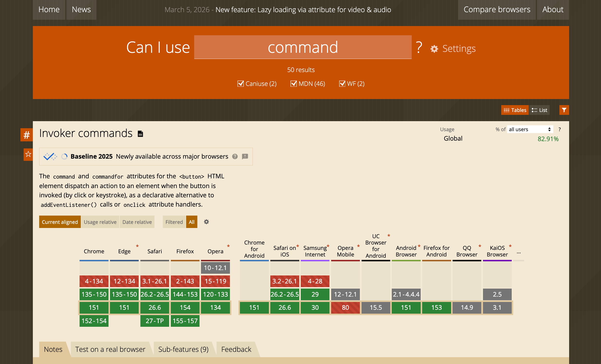Click the usage help question mark
The image size is (601, 364).
coord(560,129)
